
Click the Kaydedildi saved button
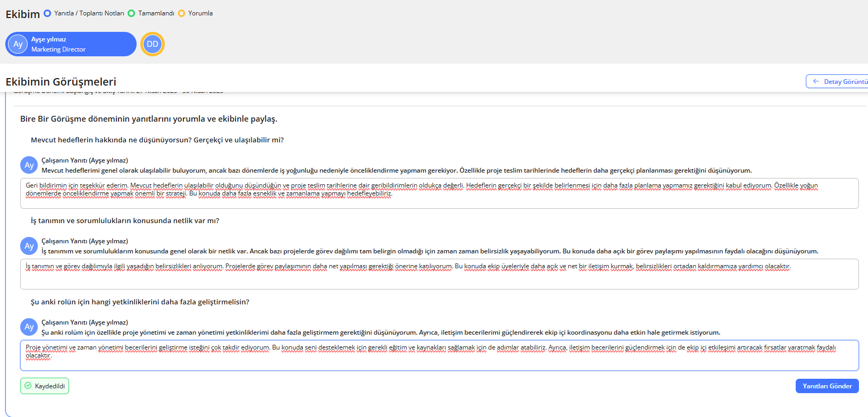click(45, 386)
